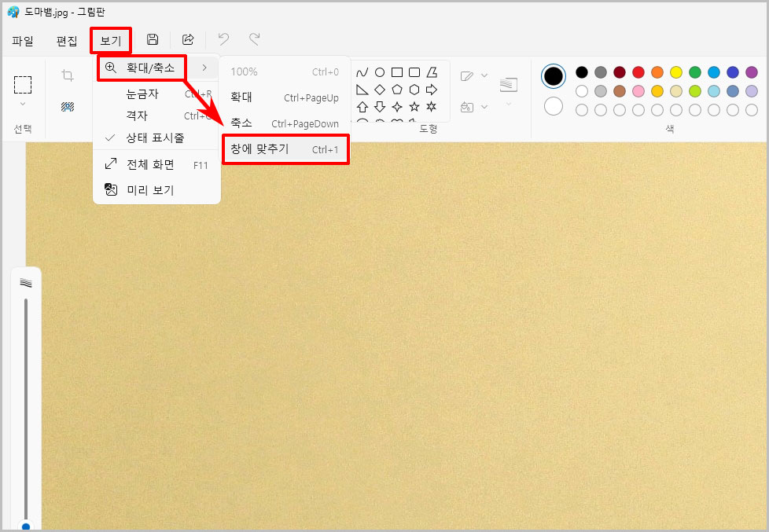The image size is (769, 532).
Task: Open the selection tool dropdown arrow
Action: click(x=22, y=104)
